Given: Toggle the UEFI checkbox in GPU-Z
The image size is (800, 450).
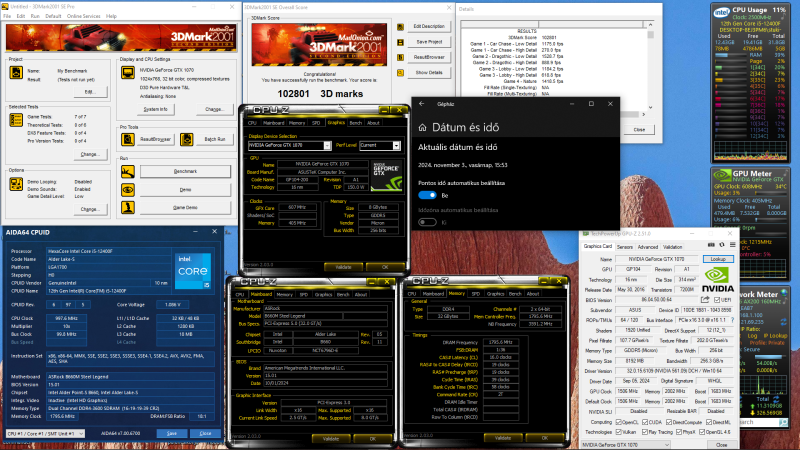Looking at the screenshot, I should click(717, 300).
